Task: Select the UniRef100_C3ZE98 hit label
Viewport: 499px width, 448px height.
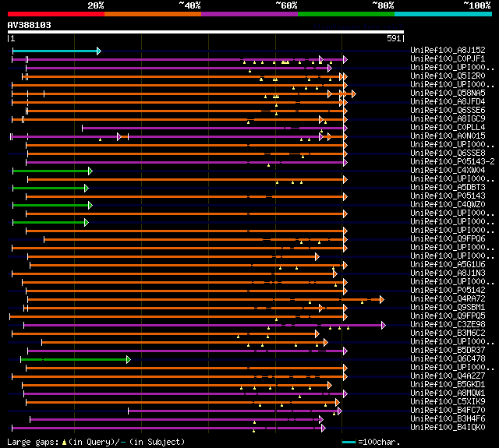Action: [x=448, y=325]
